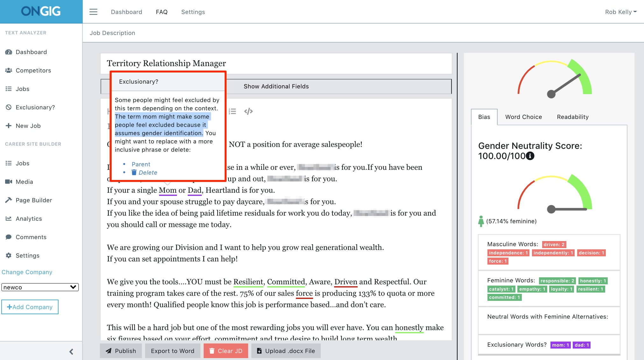The height and width of the screenshot is (360, 644).
Task: Select the numbered list icon in editor toolbar
Action: click(x=233, y=111)
